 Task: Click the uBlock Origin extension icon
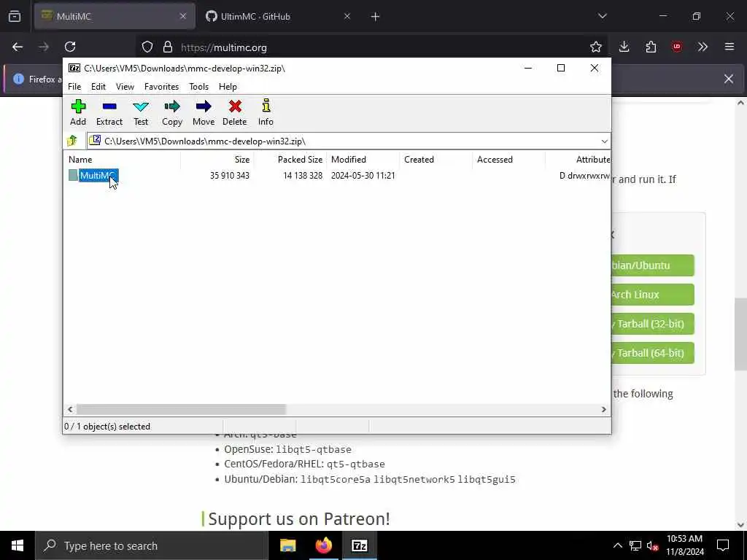click(676, 47)
